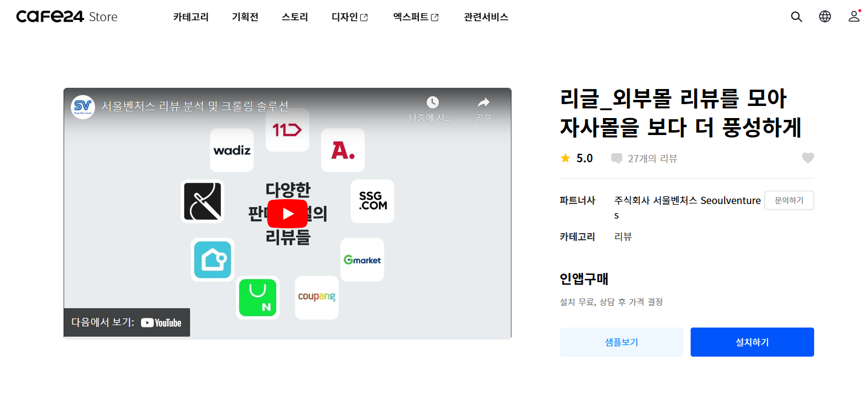Screen dimensions: 868x399
Task: Click the review speech bubble icon
Action: (616, 159)
